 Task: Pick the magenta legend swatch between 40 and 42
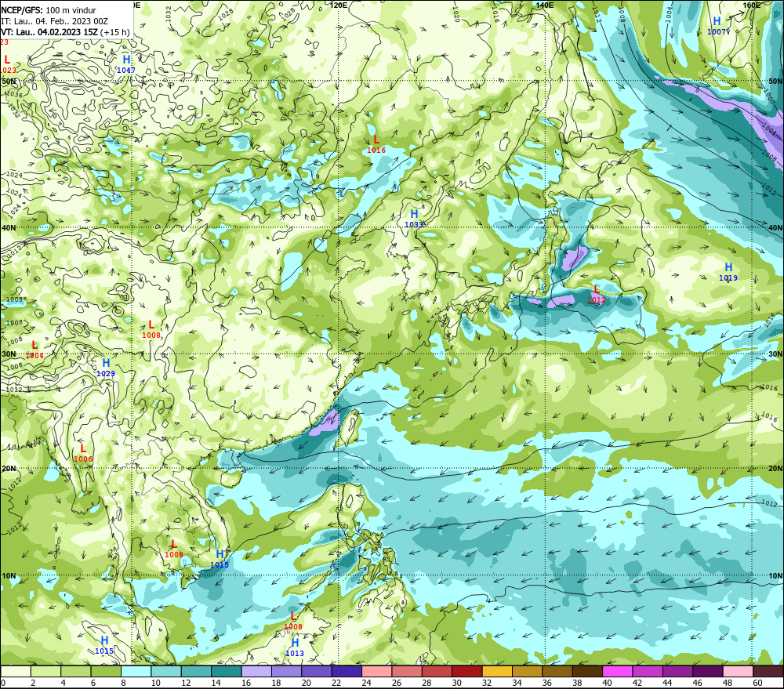617,671
